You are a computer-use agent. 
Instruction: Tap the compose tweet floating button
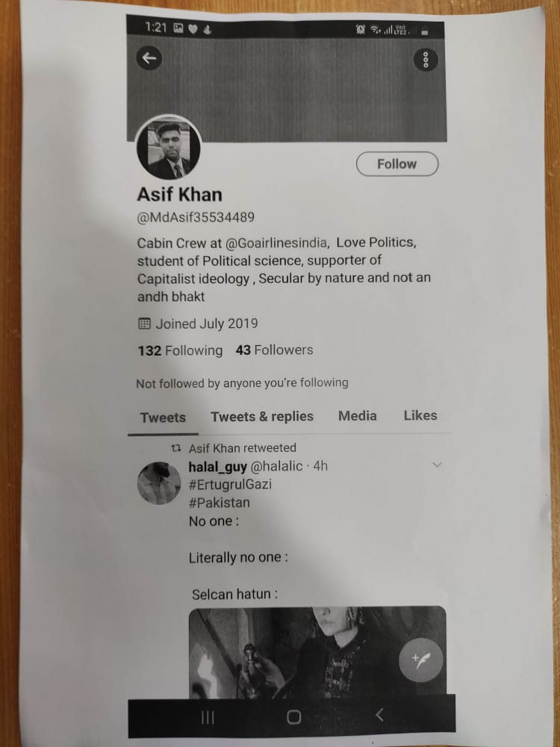pos(421,660)
